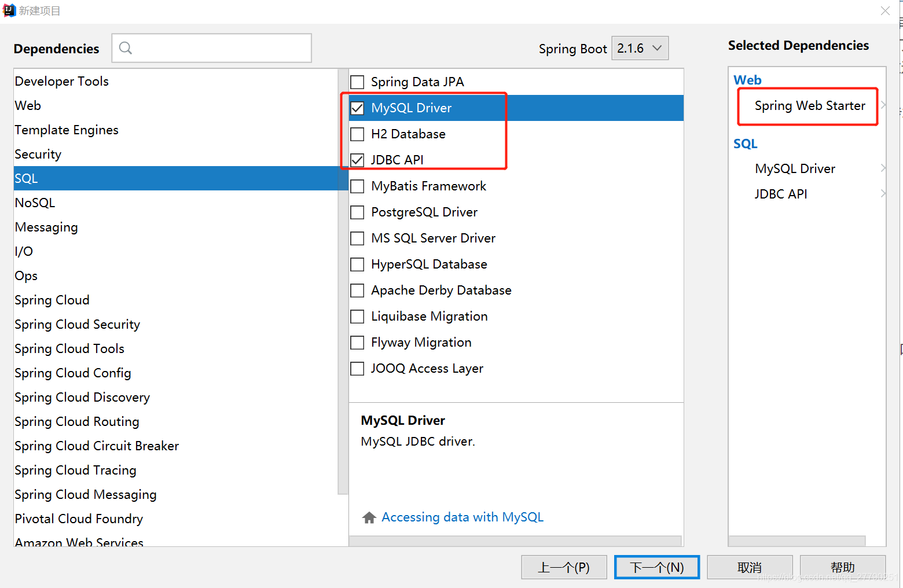Viewport: 903px width, 588px height.
Task: Select the Ops category
Action: (176, 275)
